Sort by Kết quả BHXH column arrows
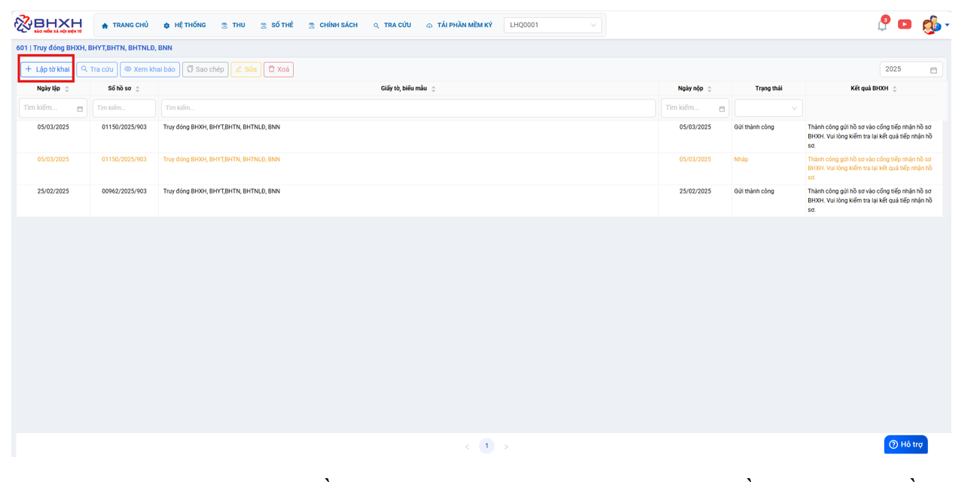Image resolution: width=980 pixels, height=482 pixels. (895, 89)
